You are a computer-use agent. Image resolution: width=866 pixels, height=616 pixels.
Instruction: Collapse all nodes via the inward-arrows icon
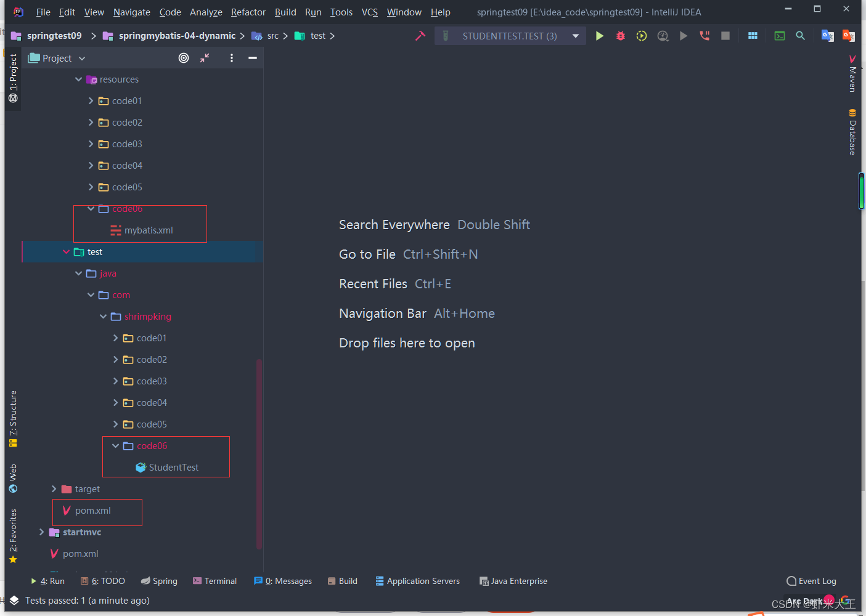pyautogui.click(x=204, y=57)
